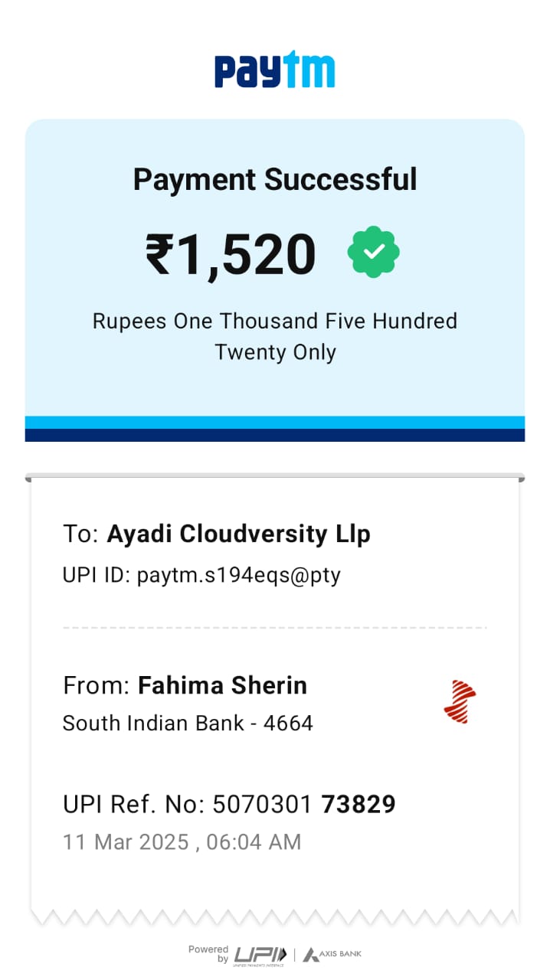
Task: Click the Paytm logo at top
Action: click(274, 70)
